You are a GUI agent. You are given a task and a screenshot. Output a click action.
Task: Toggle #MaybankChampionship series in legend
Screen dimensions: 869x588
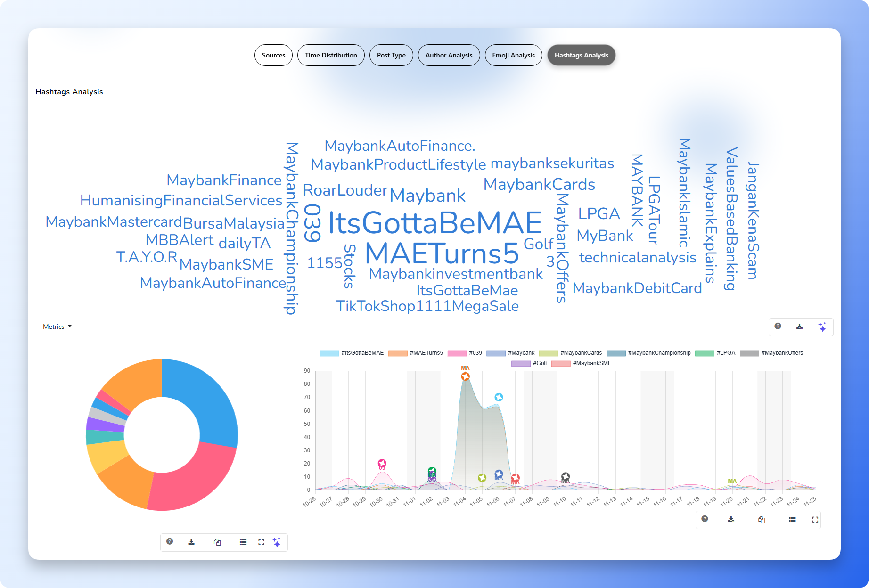click(648, 353)
